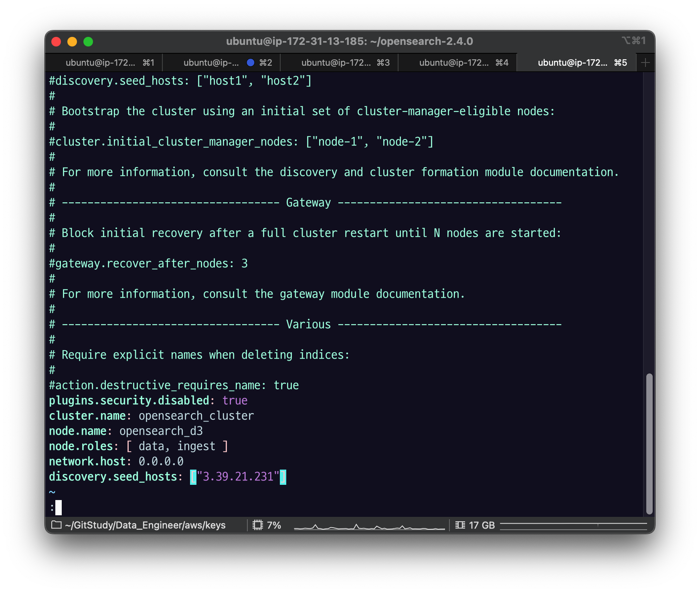Switch to the second terminal tab ⌘2
The width and height of the screenshot is (700, 593).
click(x=222, y=63)
